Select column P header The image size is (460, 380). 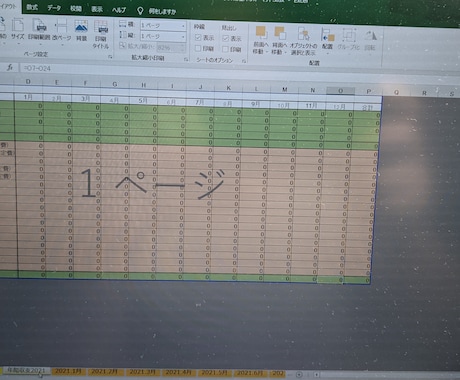[x=368, y=91]
